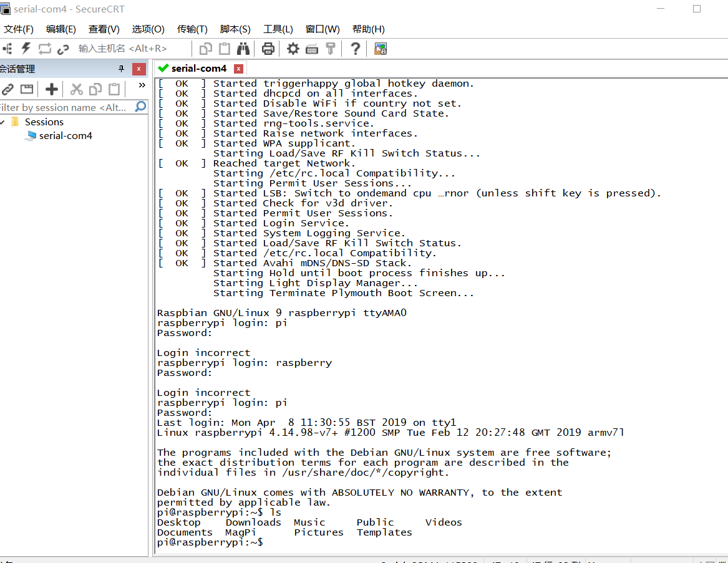Click 'Reached target Network.' line
This screenshot has width=728, height=563.
284,163
